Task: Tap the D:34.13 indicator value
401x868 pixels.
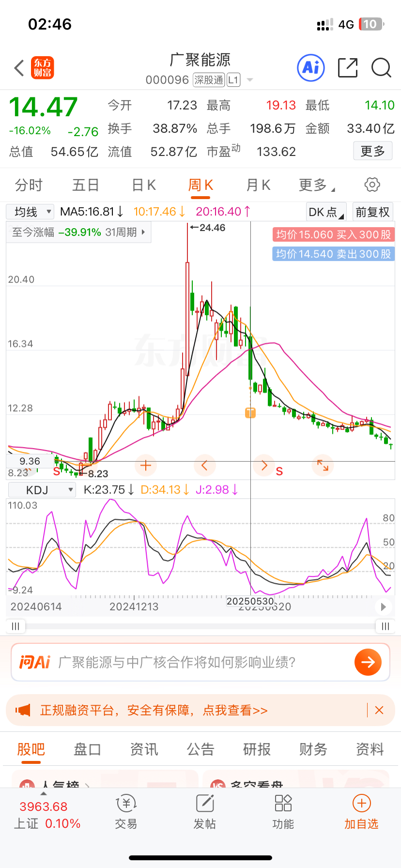Action: (165, 490)
